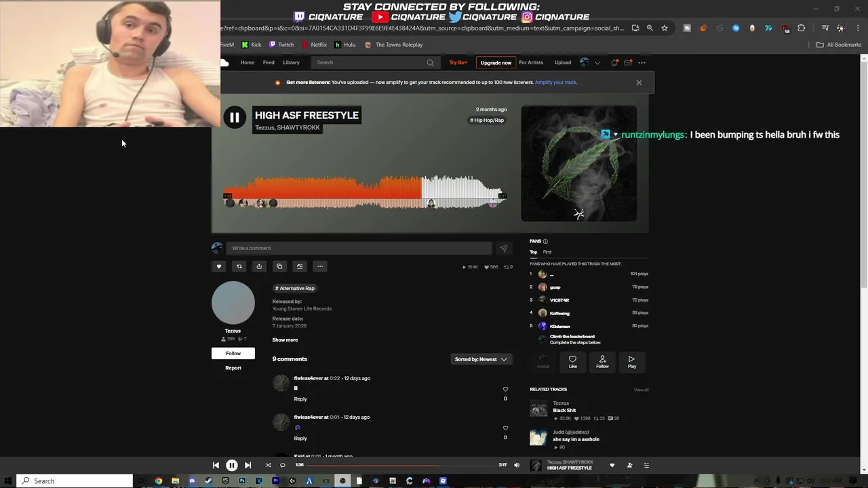Add the track to Next up using the queue icon

[300, 266]
